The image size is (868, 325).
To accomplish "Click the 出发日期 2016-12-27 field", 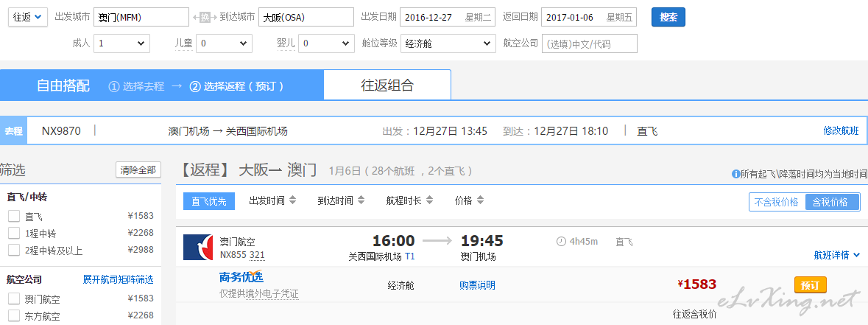I will point(448,17).
